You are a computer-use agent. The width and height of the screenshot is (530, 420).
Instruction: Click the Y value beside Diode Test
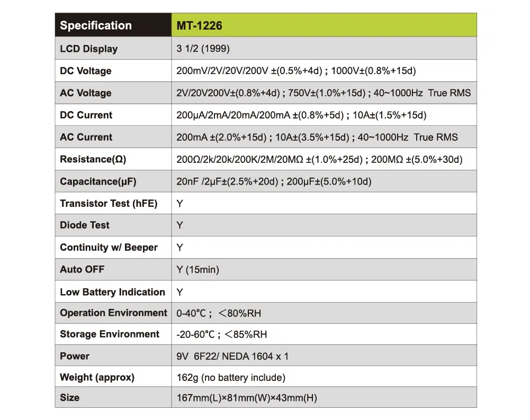click(x=180, y=225)
